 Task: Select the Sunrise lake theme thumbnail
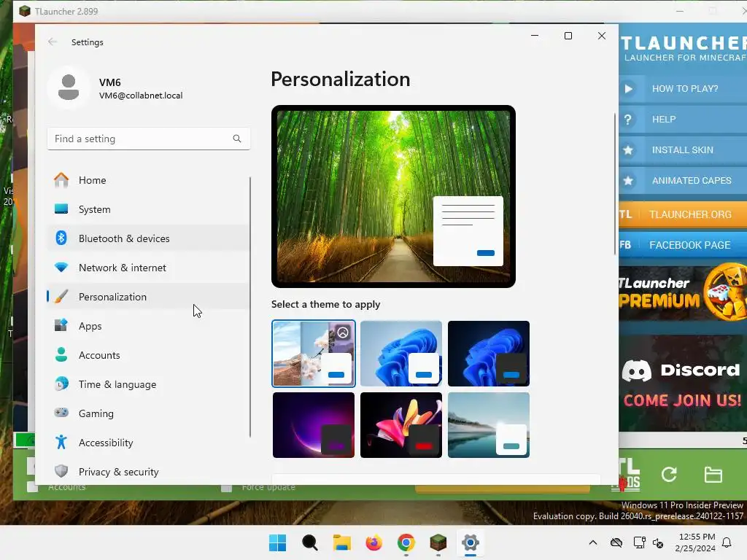pyautogui.click(x=488, y=425)
